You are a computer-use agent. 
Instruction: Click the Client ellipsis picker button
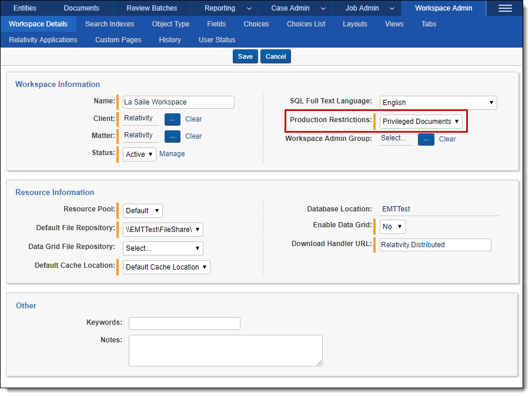click(x=172, y=119)
